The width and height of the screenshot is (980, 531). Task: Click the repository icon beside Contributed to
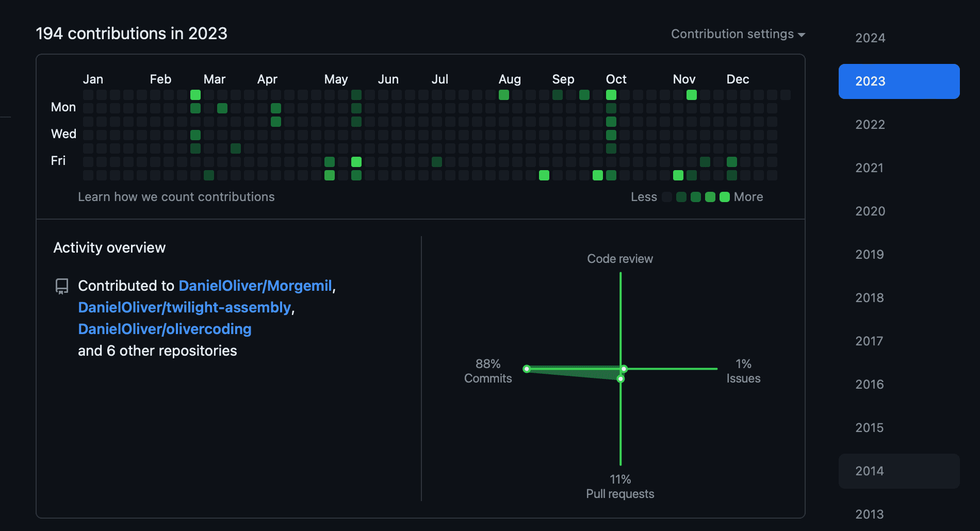click(62, 286)
